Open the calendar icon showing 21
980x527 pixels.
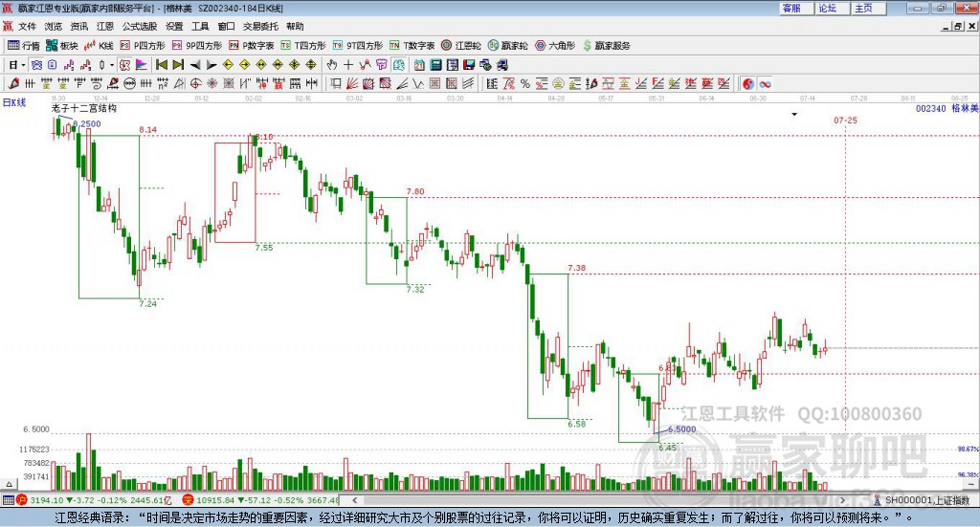(419, 65)
